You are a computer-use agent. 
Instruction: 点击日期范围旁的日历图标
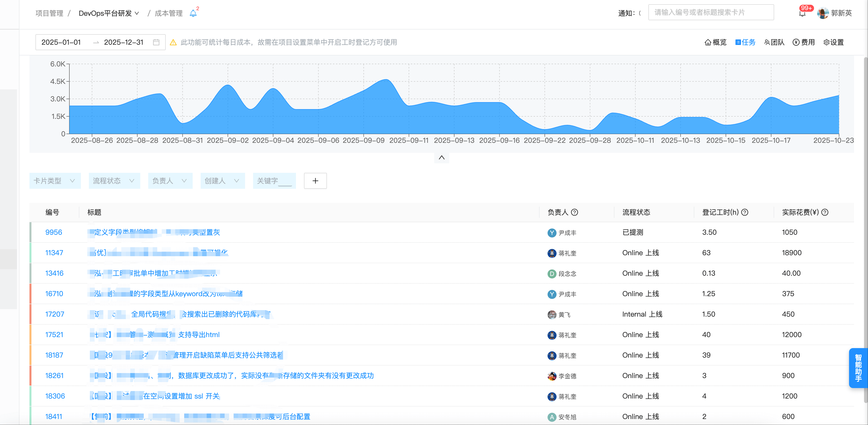tap(156, 42)
